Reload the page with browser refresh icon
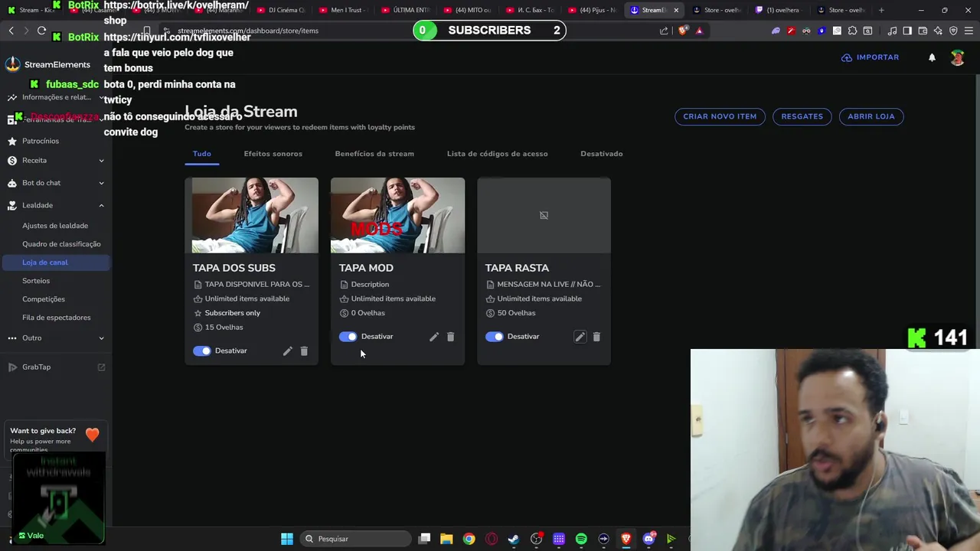The width and height of the screenshot is (980, 551). [41, 31]
